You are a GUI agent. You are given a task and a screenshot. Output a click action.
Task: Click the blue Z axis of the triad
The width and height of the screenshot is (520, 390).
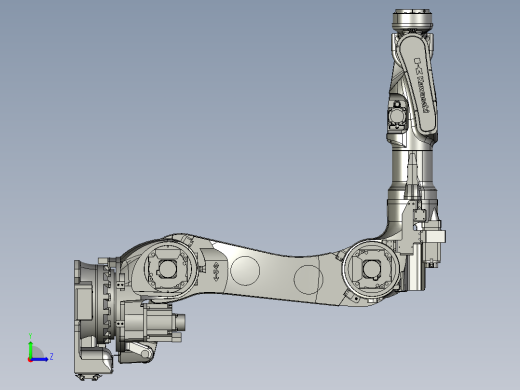coord(40,359)
